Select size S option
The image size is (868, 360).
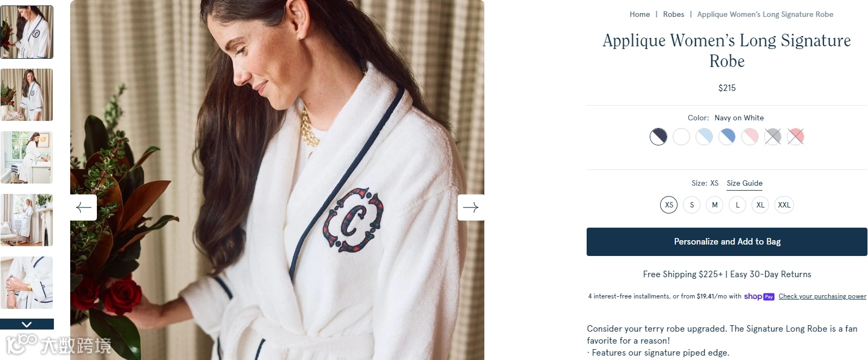[x=692, y=205]
